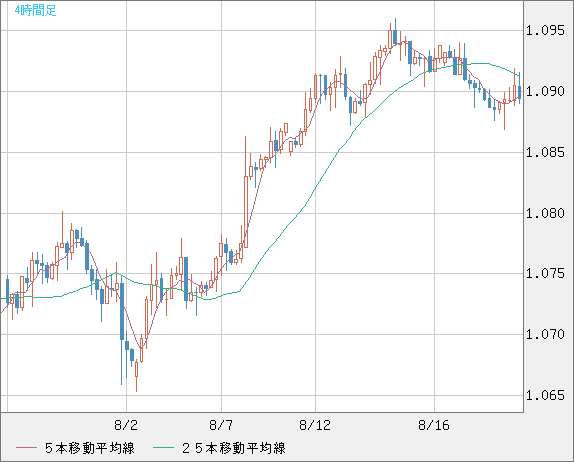The width and height of the screenshot is (574, 462).
Task: Click the 8/16 date axis label
Action: click(434, 425)
